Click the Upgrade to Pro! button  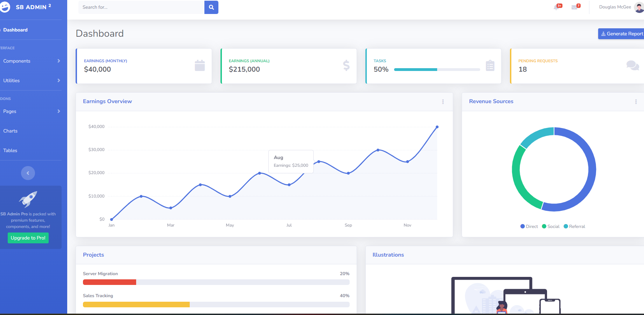28,238
